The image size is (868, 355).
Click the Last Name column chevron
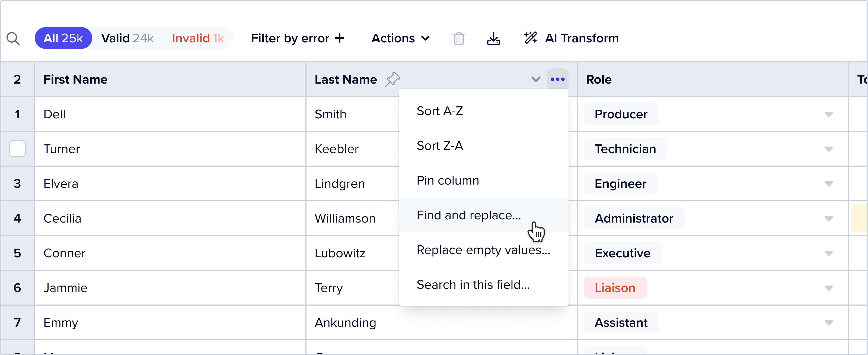(x=536, y=80)
